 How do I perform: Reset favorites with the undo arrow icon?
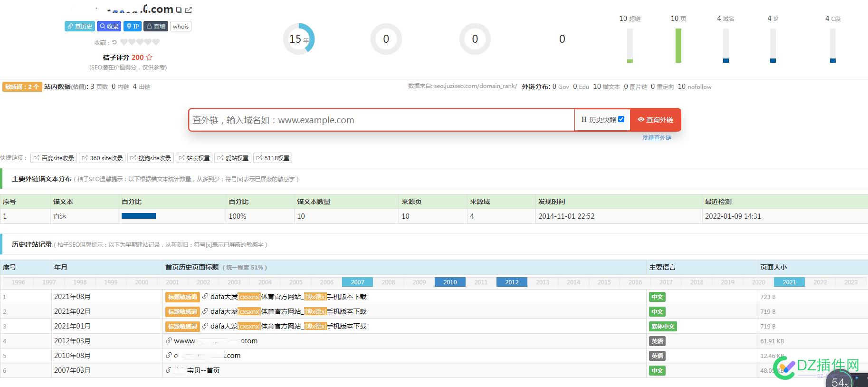(x=114, y=42)
